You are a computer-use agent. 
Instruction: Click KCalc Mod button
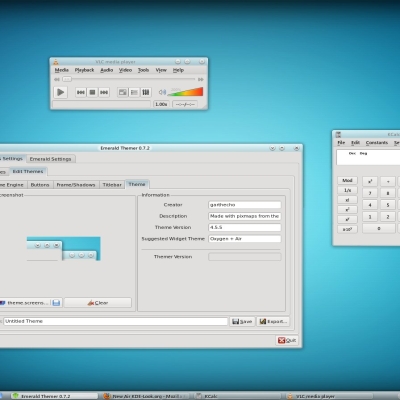[x=347, y=180]
